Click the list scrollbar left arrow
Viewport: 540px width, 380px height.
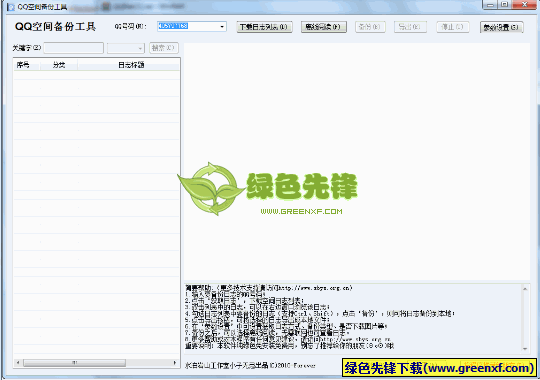[x=18, y=363]
